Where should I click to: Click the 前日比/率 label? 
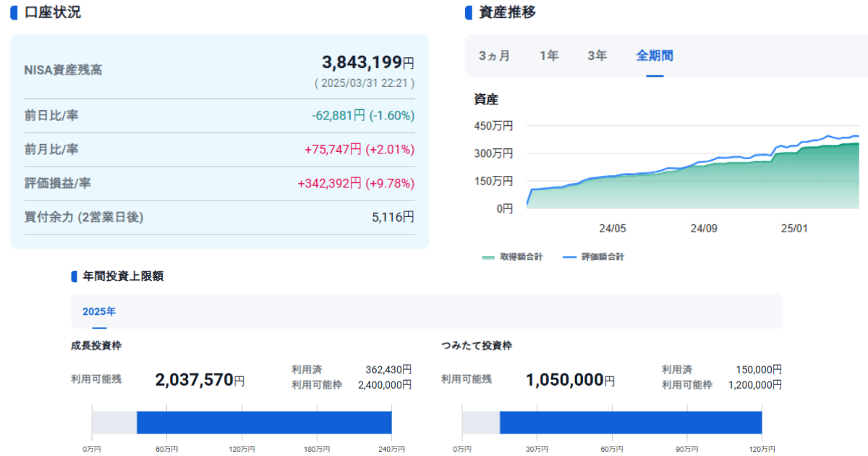pyautogui.click(x=51, y=116)
